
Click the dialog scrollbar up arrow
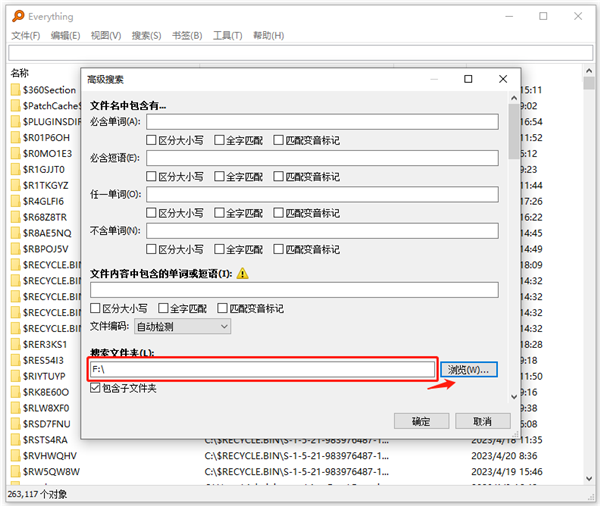514,98
